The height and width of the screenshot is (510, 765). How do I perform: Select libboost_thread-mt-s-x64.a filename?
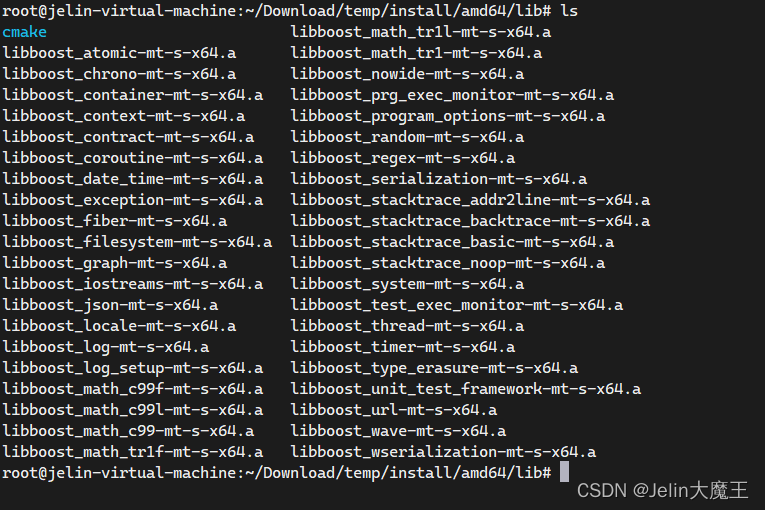tap(407, 326)
